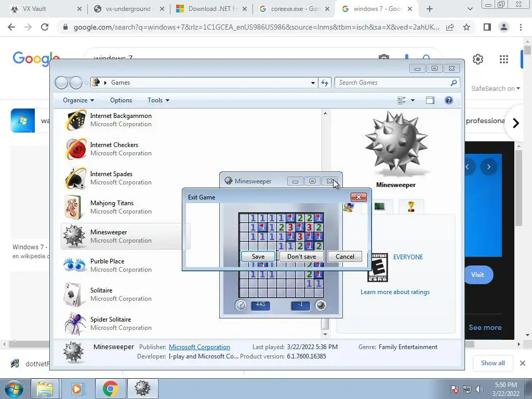
Task: Click mine counter icon in Minesweeper
Action: coord(320,305)
